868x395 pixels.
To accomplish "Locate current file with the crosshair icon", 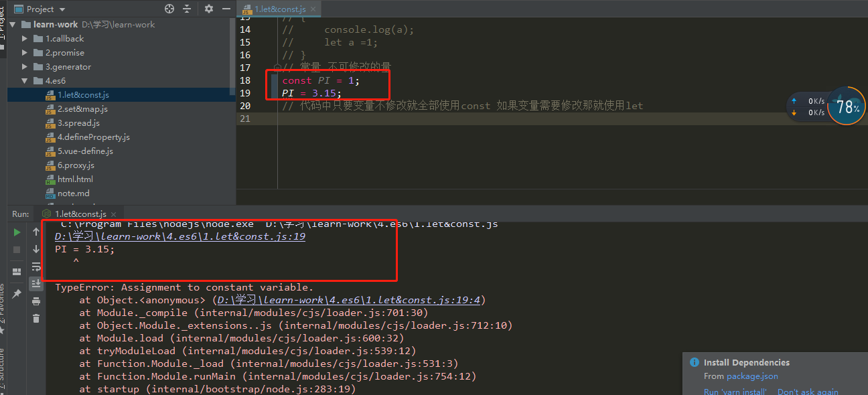I will [x=169, y=9].
